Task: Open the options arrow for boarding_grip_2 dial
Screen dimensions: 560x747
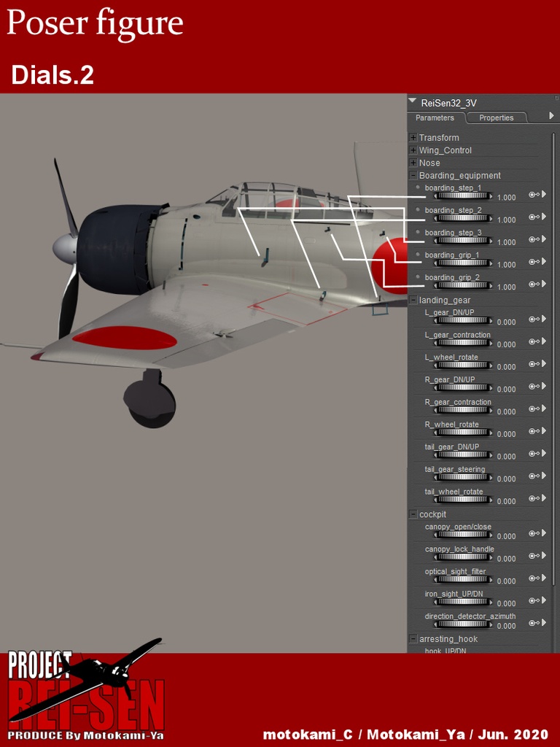Action: [x=544, y=284]
